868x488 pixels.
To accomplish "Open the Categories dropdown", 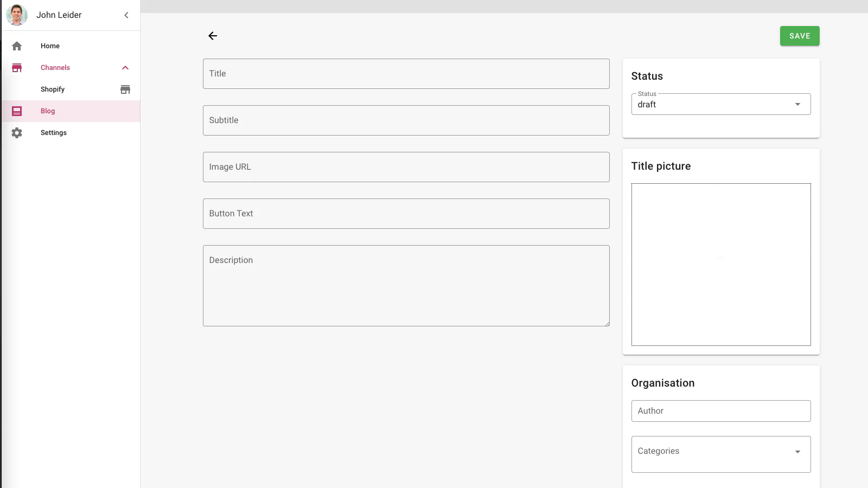I will point(720,452).
